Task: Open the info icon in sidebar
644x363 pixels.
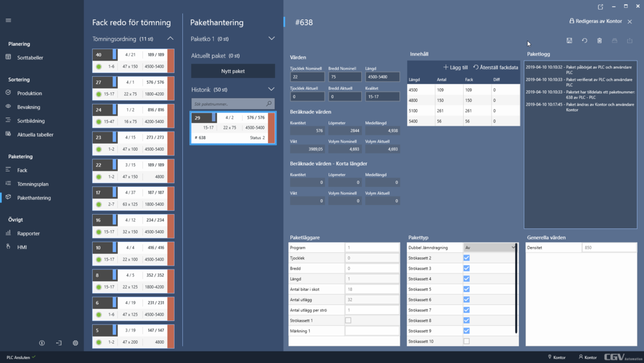Action: coord(42,343)
